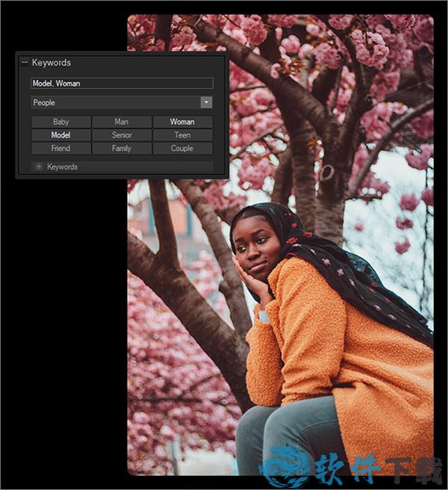Click the woman's face in the photo
448x490 pixels.
click(254, 249)
